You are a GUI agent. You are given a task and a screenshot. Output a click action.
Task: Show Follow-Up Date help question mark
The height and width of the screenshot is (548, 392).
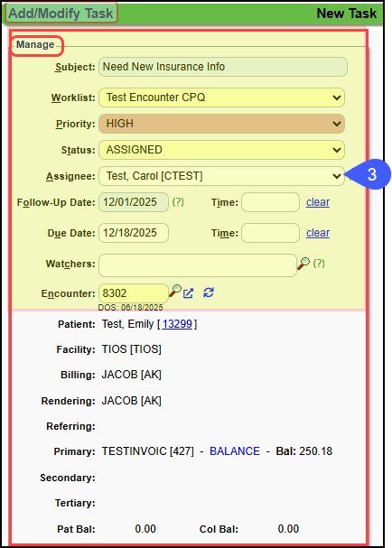(x=178, y=202)
